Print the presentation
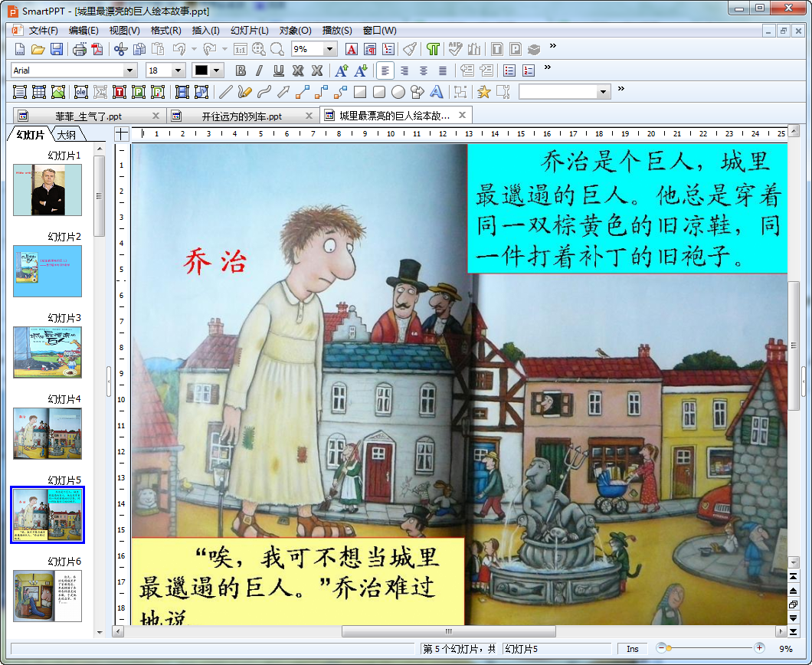Viewport: 812px width, 665px height. [x=80, y=49]
